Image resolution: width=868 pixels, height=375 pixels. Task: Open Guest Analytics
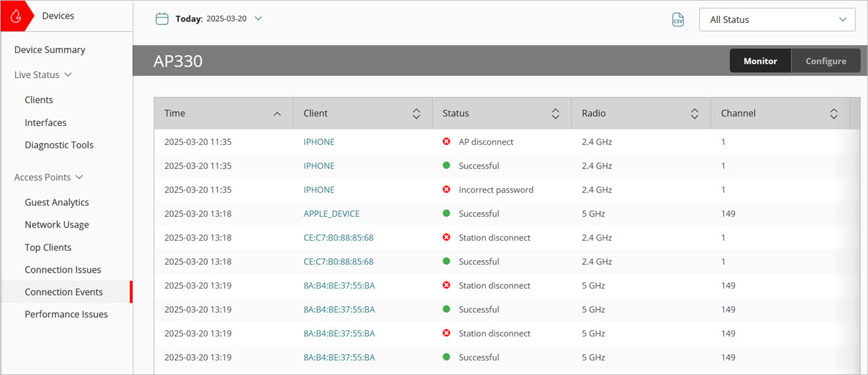coord(57,203)
